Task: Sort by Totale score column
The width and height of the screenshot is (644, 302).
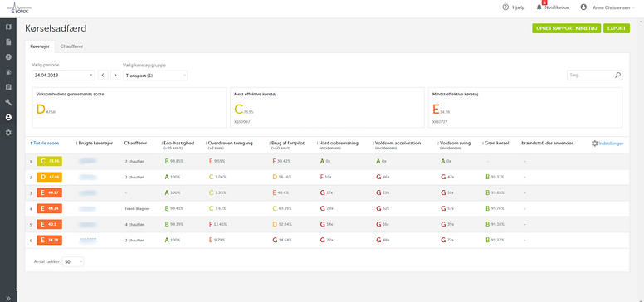Action: point(44,144)
